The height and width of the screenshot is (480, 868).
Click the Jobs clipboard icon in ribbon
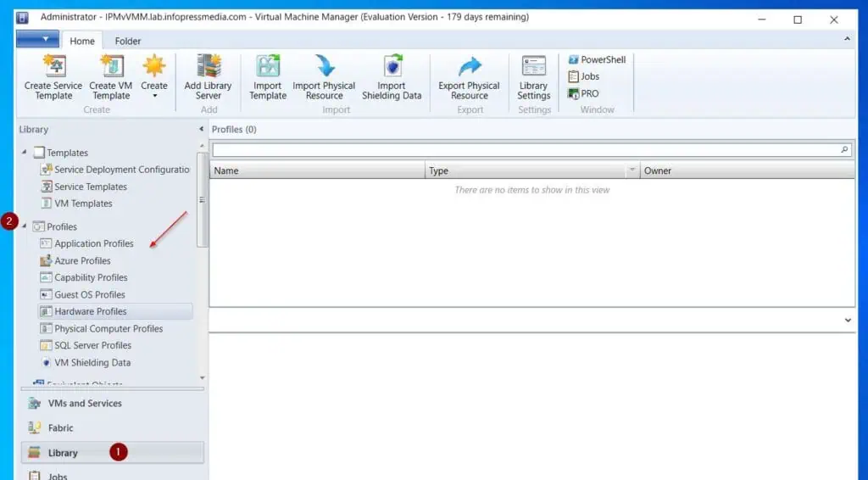(x=574, y=76)
